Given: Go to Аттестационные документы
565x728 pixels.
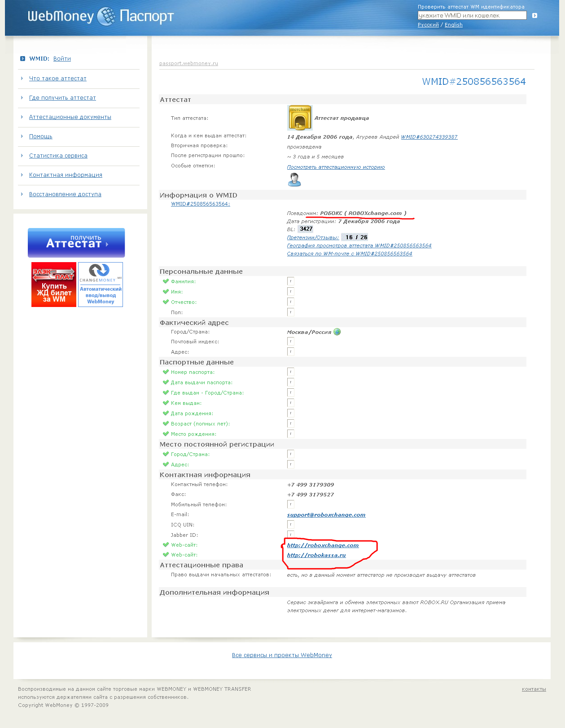Looking at the screenshot, I should pyautogui.click(x=70, y=117).
